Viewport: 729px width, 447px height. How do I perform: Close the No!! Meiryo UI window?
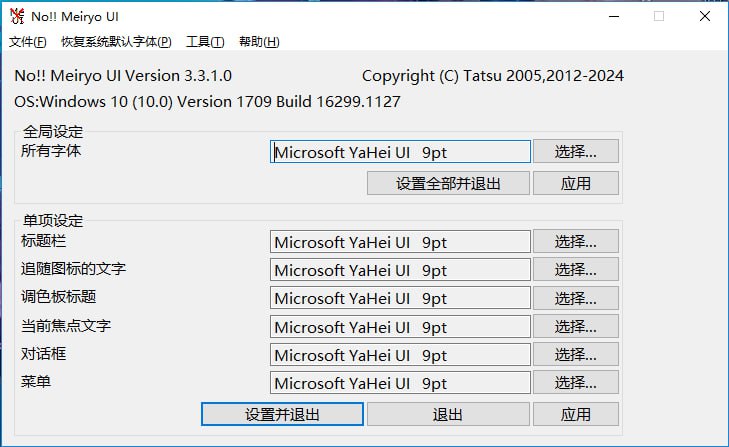pos(705,16)
